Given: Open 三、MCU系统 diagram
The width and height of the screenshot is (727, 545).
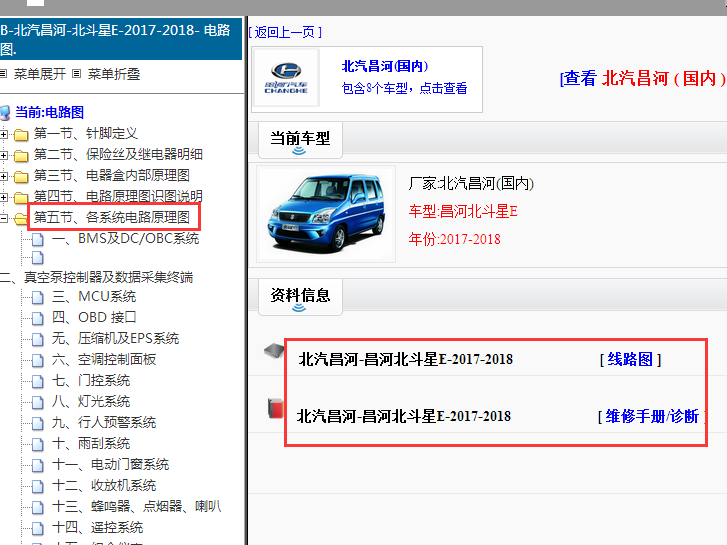Looking at the screenshot, I should pyautogui.click(x=94, y=296).
